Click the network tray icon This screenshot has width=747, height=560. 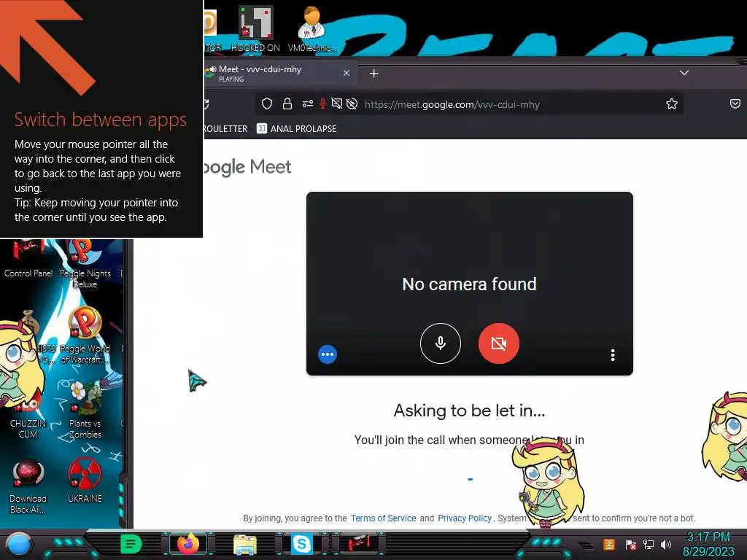click(649, 544)
